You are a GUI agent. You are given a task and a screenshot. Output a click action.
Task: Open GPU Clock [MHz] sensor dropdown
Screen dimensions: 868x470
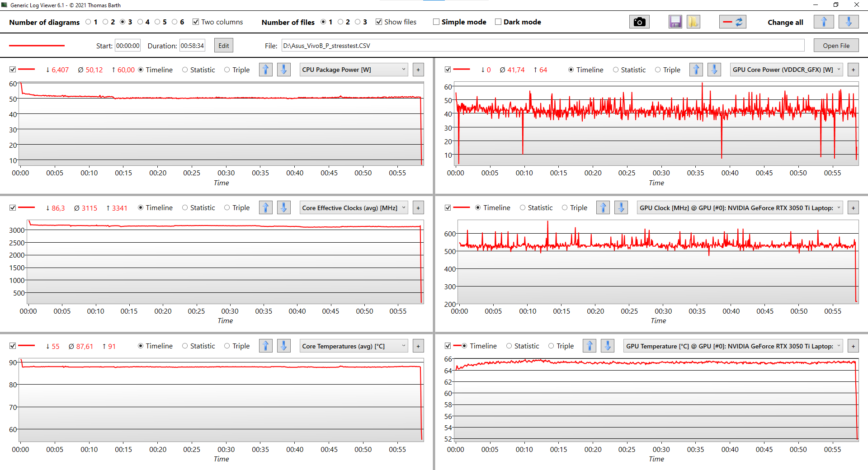coord(740,208)
